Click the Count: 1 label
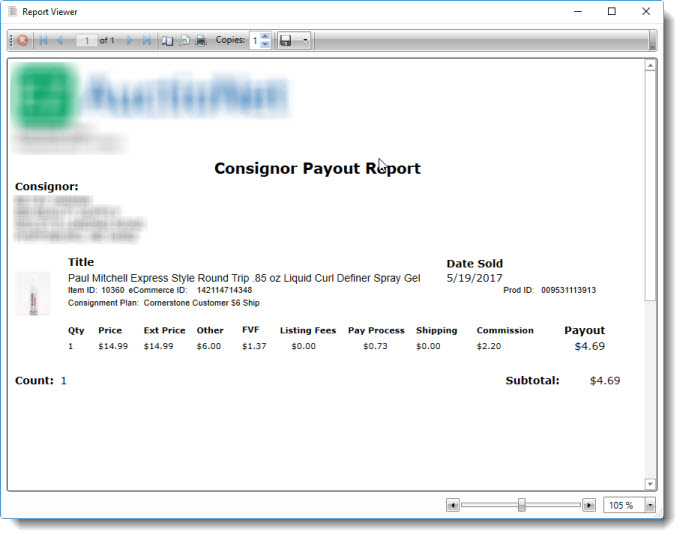The image size is (685, 540). 41,381
